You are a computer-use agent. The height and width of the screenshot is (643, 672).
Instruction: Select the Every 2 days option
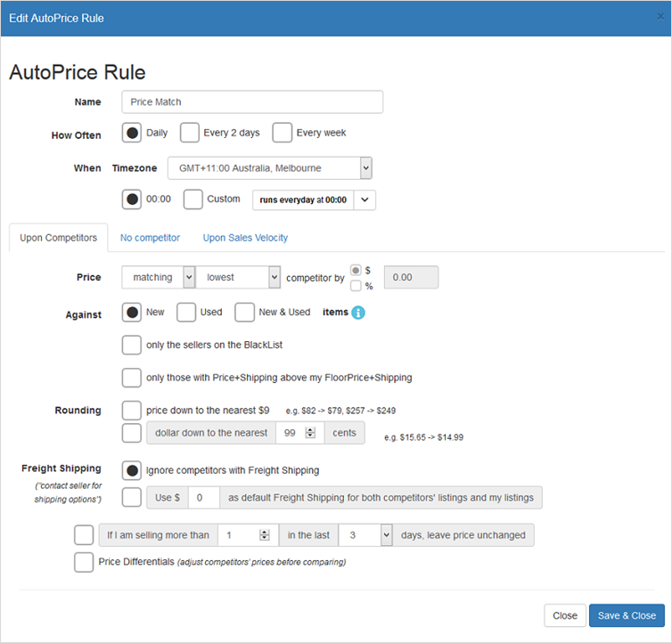190,133
